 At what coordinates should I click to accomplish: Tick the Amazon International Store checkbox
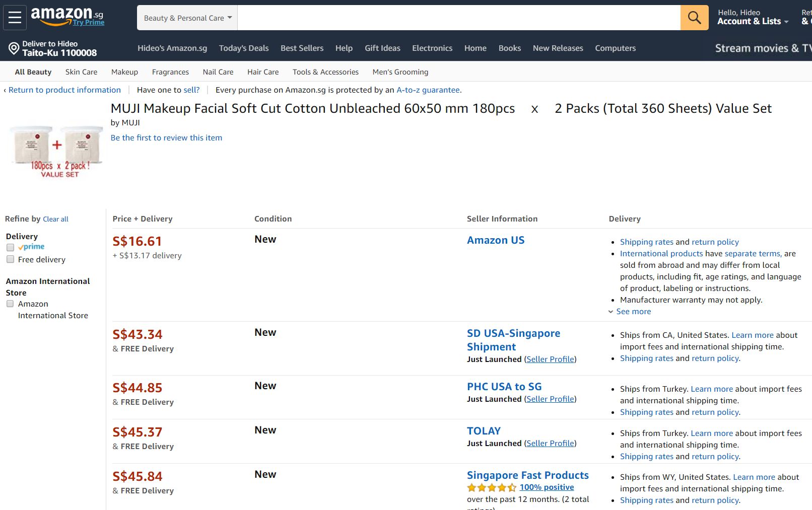coord(10,304)
